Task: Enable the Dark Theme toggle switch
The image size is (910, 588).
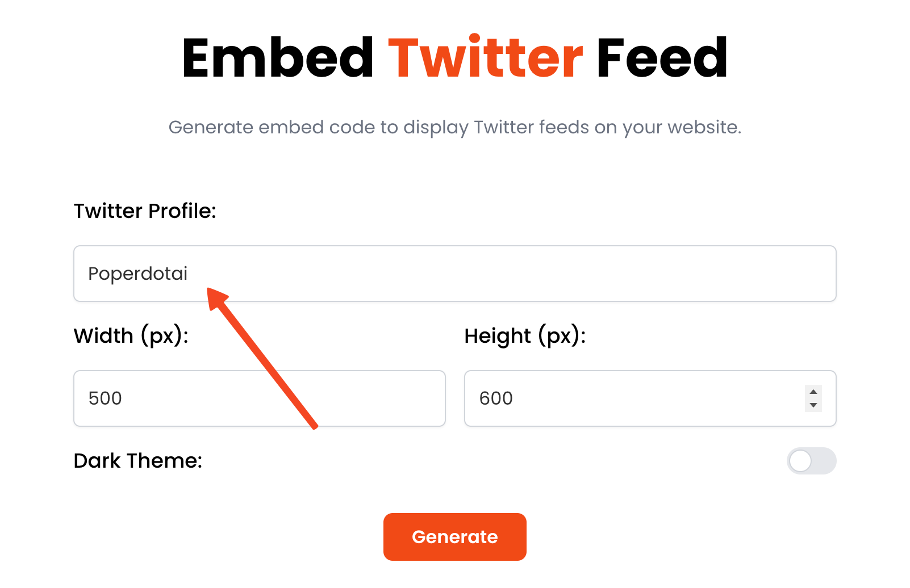Action: pyautogui.click(x=811, y=461)
